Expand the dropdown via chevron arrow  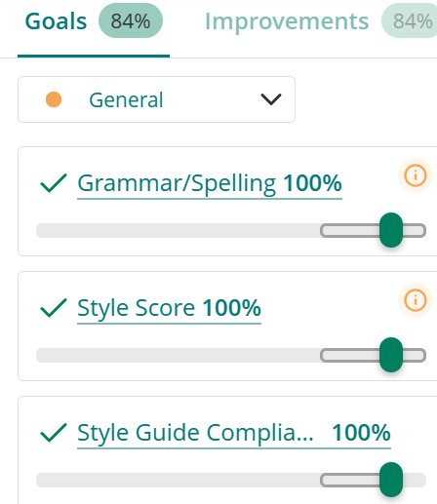tap(271, 99)
